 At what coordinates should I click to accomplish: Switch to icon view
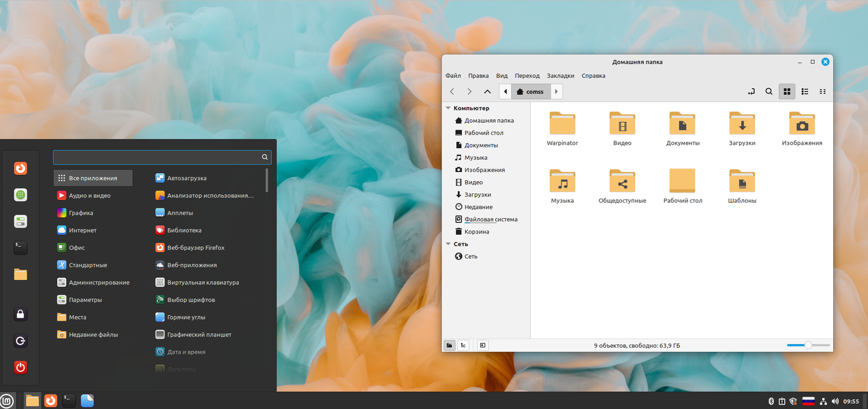pos(787,92)
